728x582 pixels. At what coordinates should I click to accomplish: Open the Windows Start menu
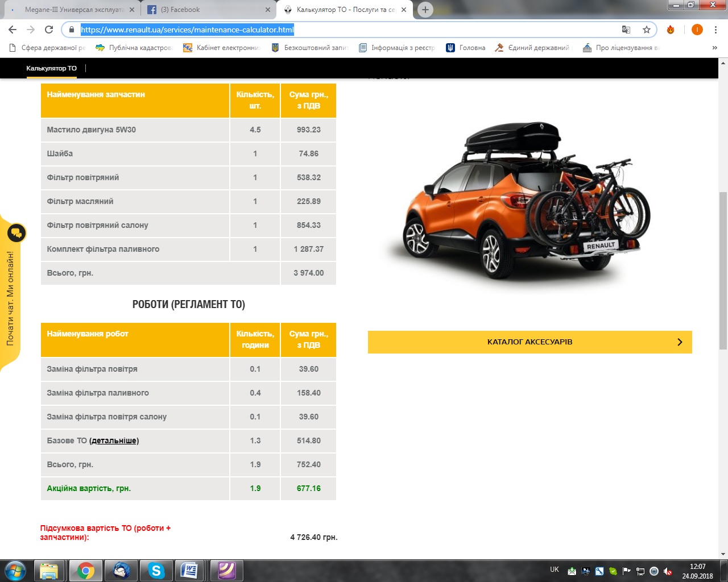coord(15,570)
